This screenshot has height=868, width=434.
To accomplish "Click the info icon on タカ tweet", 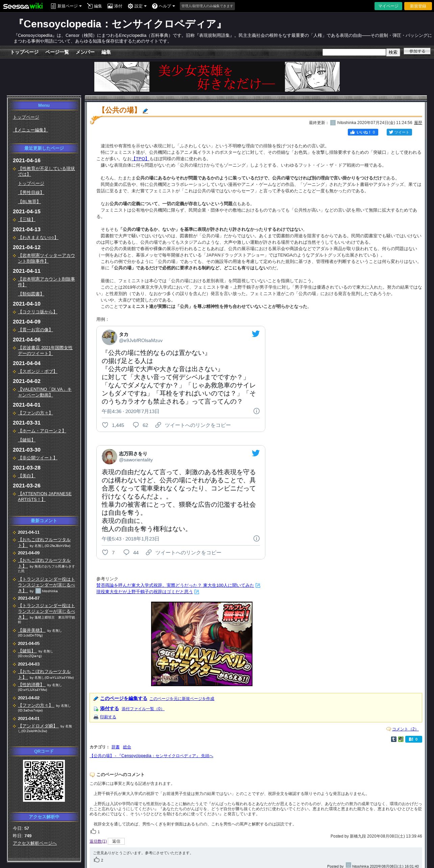I will (x=257, y=411).
